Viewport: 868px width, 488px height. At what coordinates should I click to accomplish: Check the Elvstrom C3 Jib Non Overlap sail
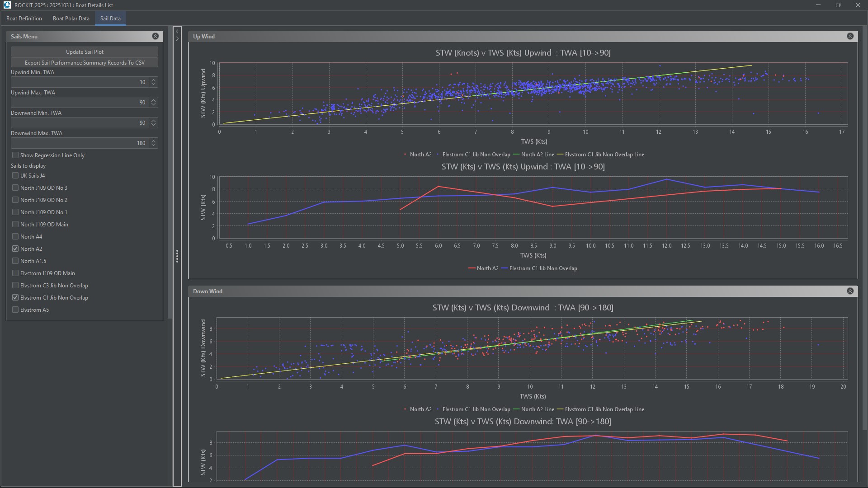pos(15,285)
